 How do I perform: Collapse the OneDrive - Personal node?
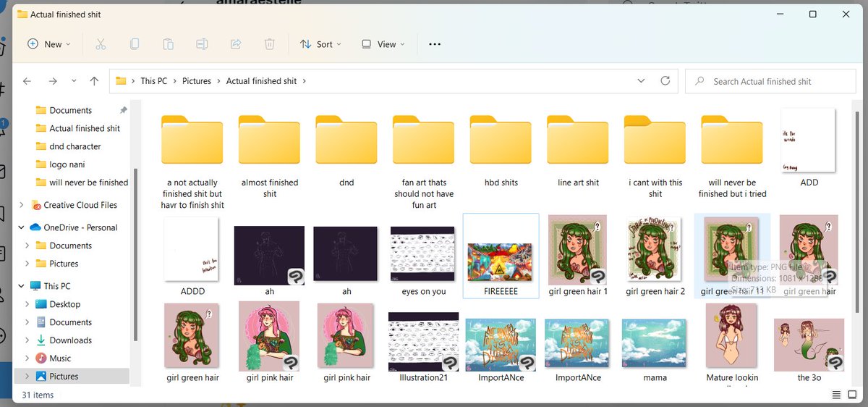(x=22, y=227)
